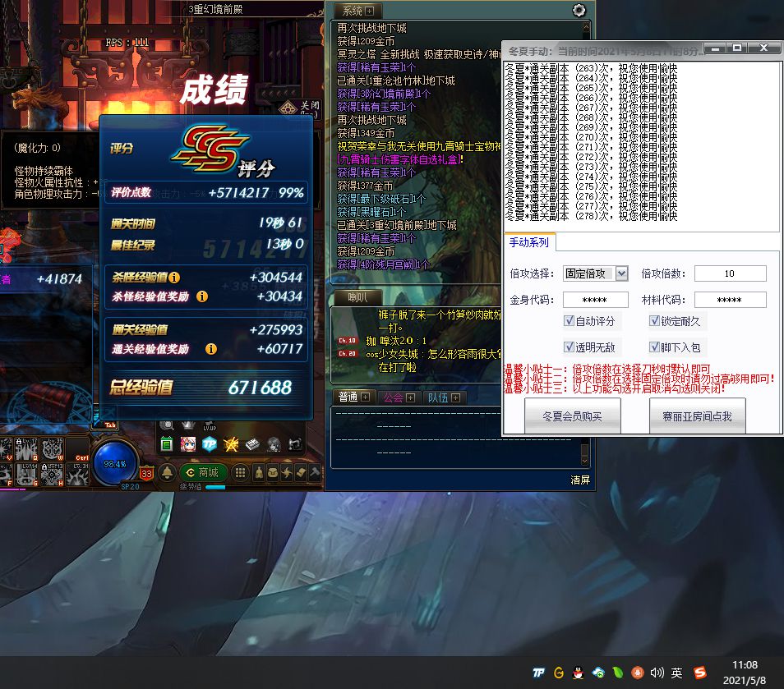Select the 手动系列 tab

pyautogui.click(x=529, y=243)
